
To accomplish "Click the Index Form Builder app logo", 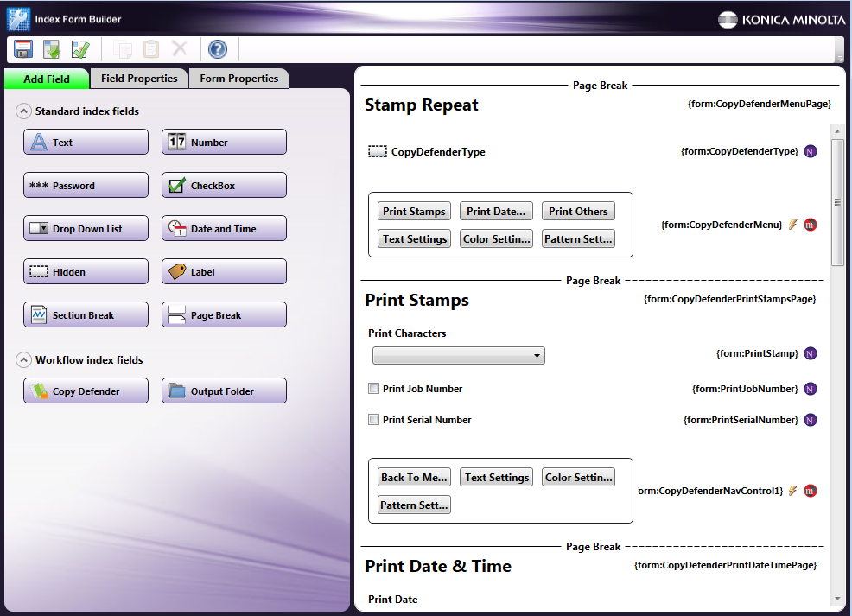I will point(18,19).
